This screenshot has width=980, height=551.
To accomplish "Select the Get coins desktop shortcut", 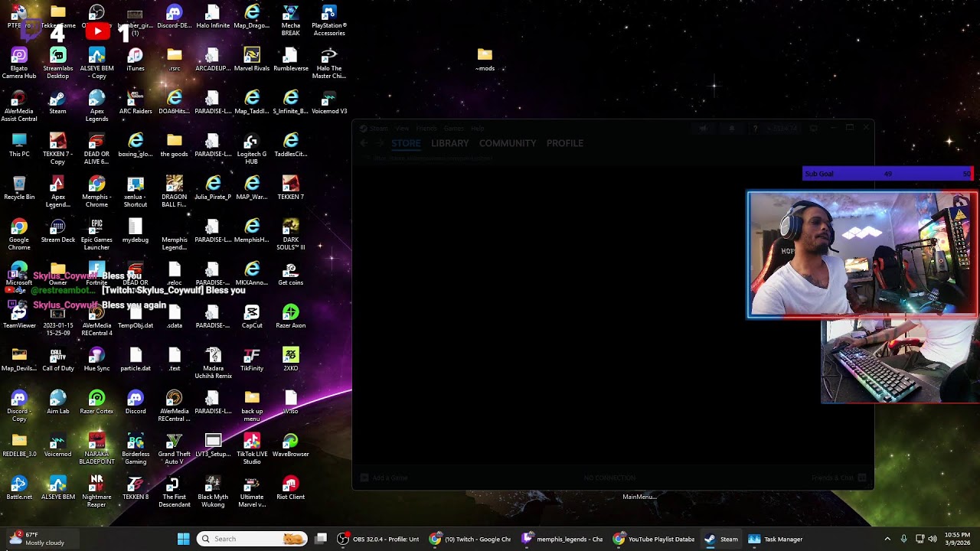I will click(290, 274).
